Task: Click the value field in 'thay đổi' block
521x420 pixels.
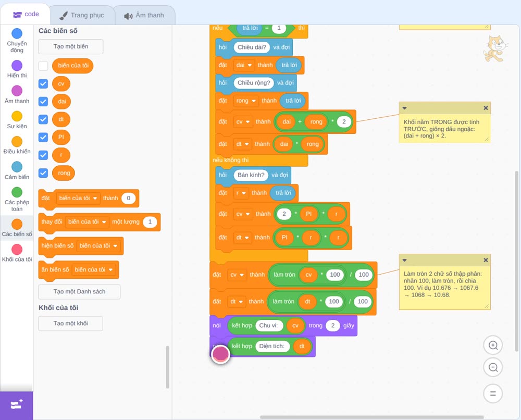Action: point(150,221)
